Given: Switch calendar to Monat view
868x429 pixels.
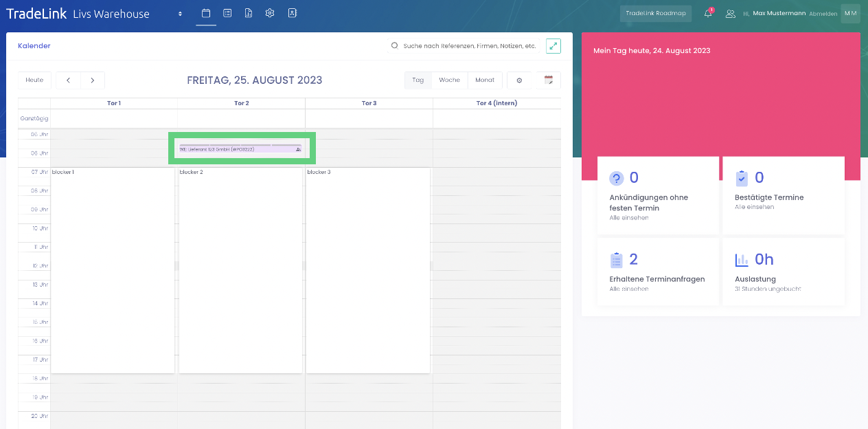Looking at the screenshot, I should point(485,80).
